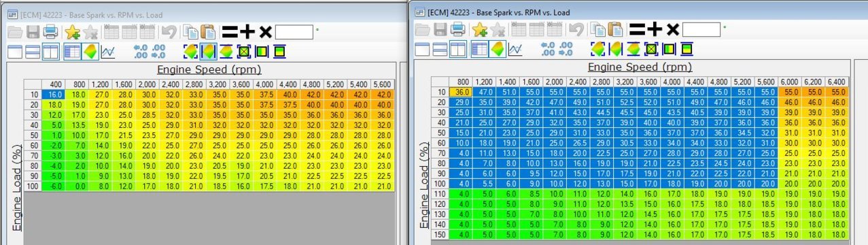Focus the value input field in right window
This screenshot has height=245, width=868.
(701, 29)
